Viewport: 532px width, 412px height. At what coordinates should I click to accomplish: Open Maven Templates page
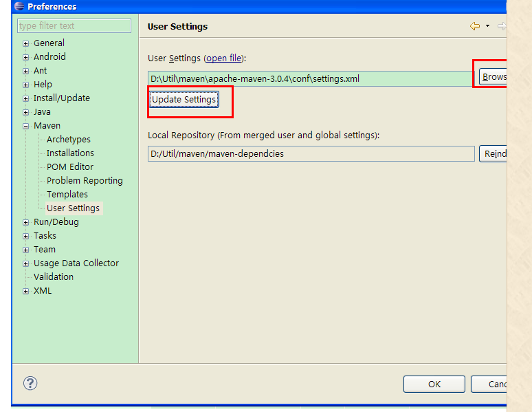coord(67,194)
